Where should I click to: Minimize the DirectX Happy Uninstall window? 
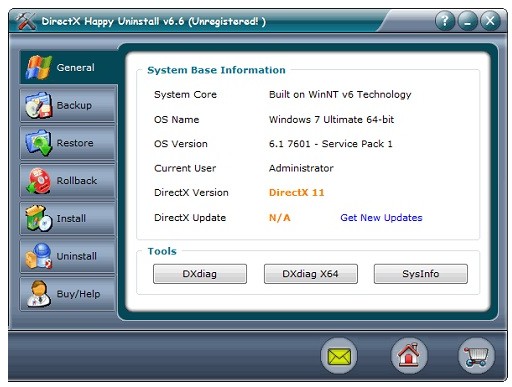coord(468,21)
